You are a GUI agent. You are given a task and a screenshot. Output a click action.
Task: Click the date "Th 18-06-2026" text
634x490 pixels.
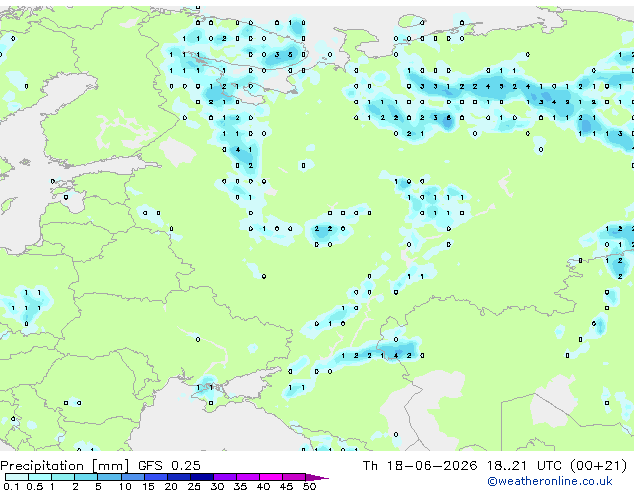click(x=420, y=466)
